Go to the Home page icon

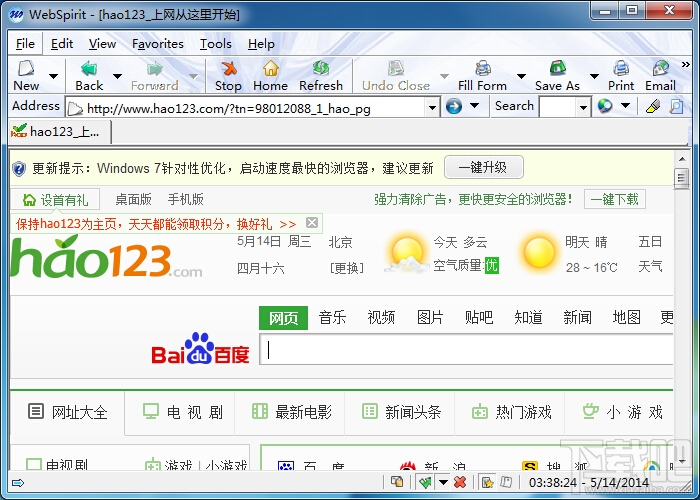coord(271,68)
